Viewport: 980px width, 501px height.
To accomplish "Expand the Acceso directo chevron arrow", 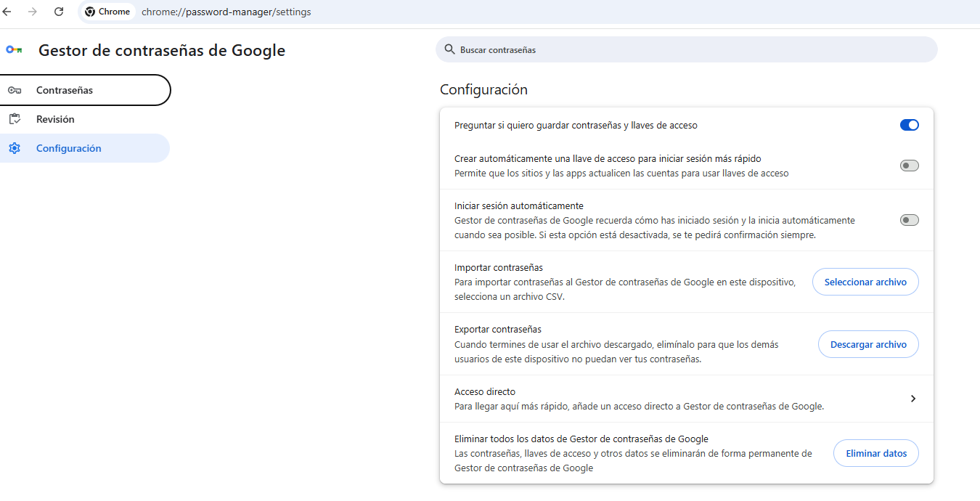I will pyautogui.click(x=913, y=399).
